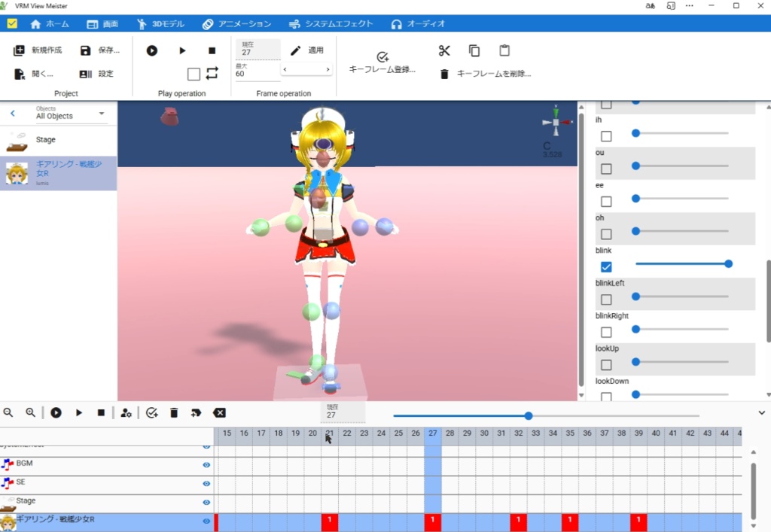This screenshot has height=532, width=771.
Task: Click the timeline toolbar stop button
Action: click(x=102, y=412)
